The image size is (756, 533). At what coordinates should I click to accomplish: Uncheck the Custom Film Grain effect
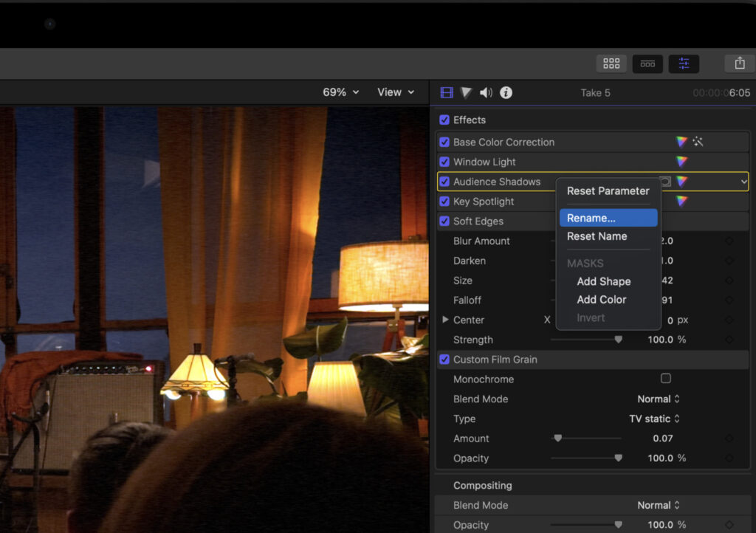click(x=444, y=360)
